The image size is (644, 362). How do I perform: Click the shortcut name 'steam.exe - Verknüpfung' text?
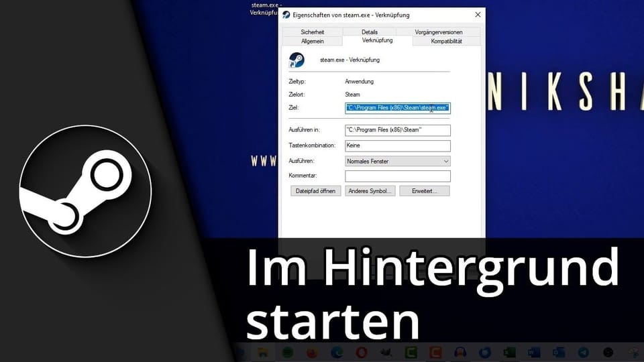(x=350, y=60)
